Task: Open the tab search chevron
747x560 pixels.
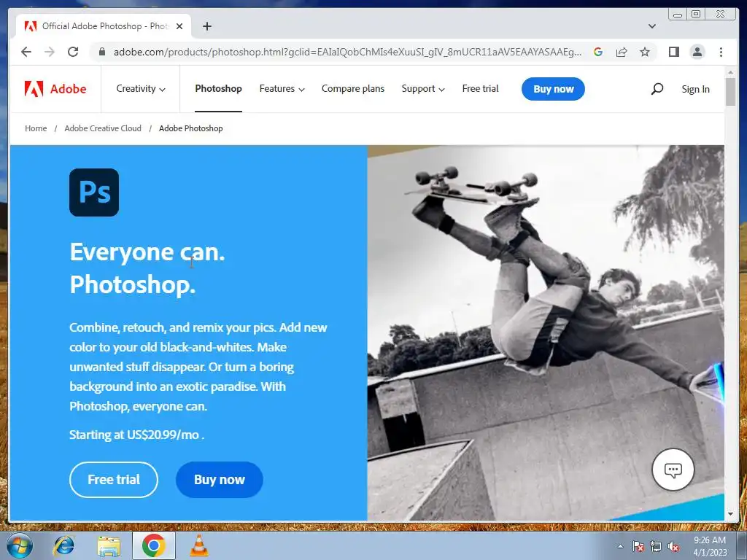Action: click(652, 26)
